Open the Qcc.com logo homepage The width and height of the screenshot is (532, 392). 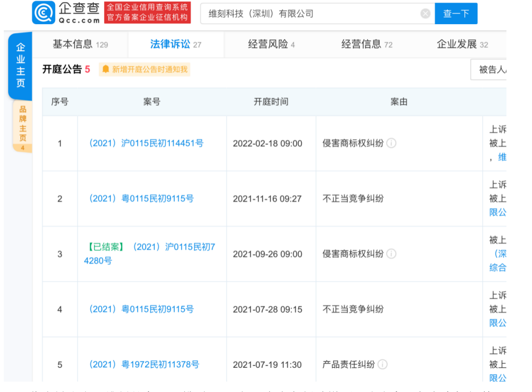click(66, 13)
